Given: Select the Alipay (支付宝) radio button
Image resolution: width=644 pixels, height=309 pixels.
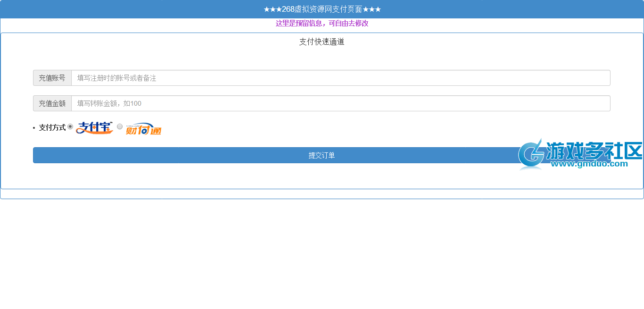Looking at the screenshot, I should coord(70,126).
